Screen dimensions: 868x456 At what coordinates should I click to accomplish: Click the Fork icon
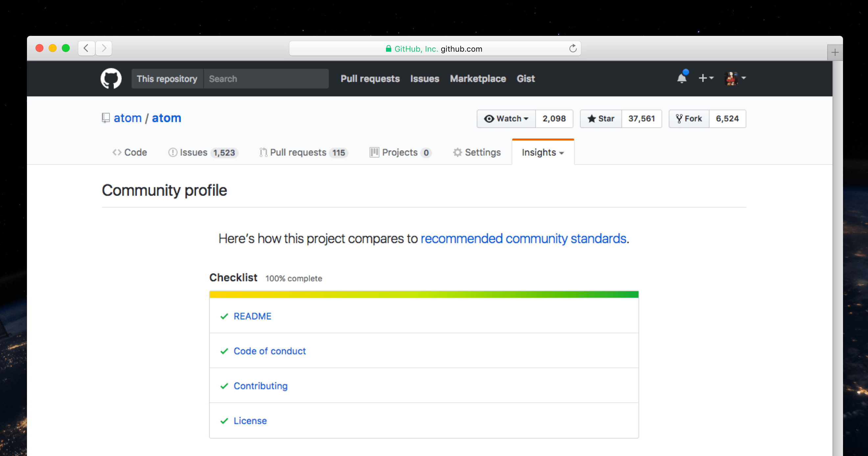click(679, 118)
